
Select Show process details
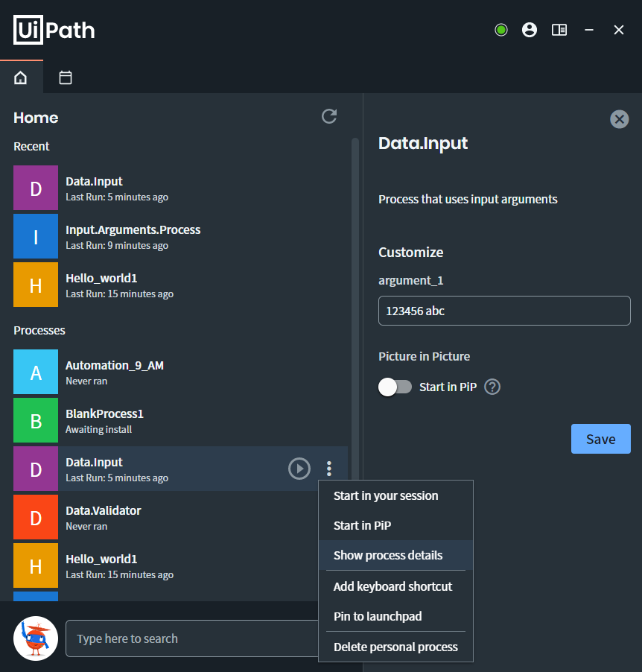click(x=395, y=556)
